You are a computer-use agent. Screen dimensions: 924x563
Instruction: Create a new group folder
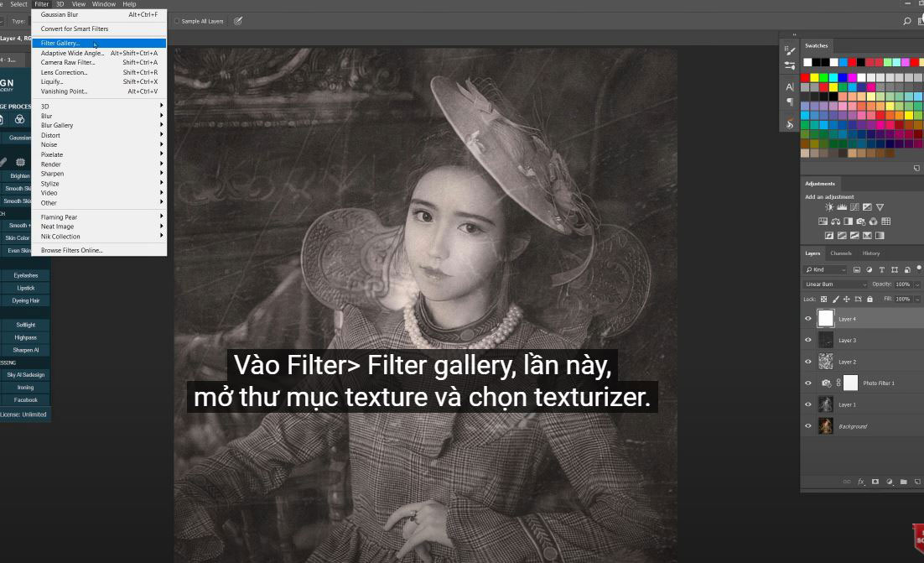(x=903, y=482)
